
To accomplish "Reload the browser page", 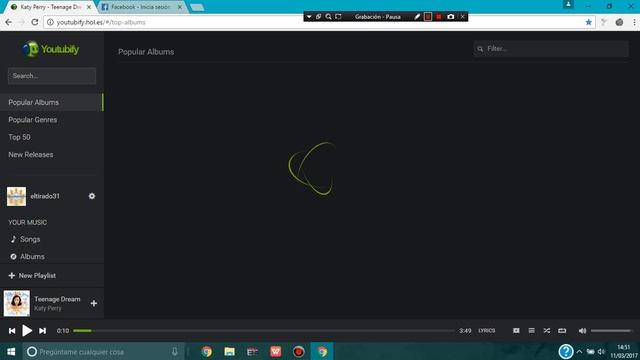I will [x=35, y=22].
